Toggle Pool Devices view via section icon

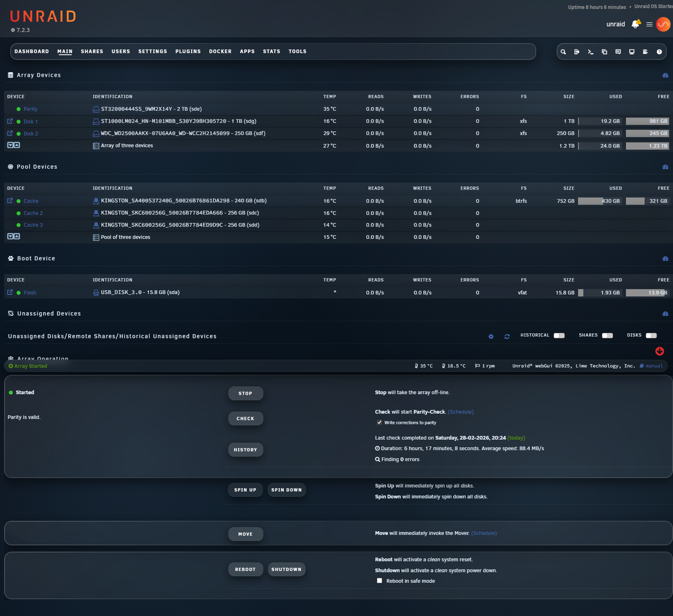point(665,167)
